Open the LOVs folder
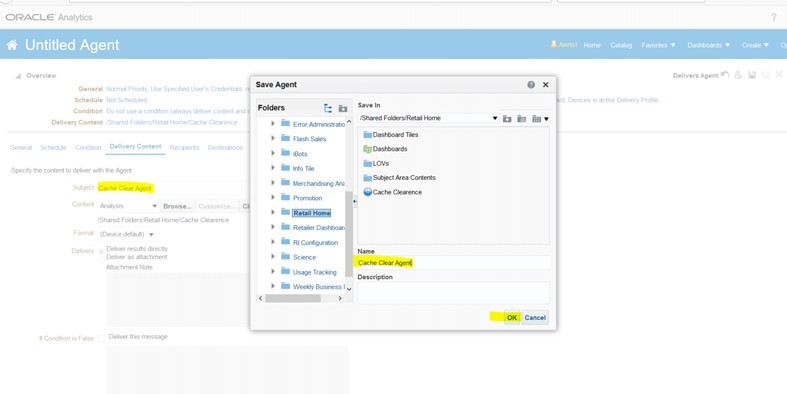Viewport: 787px width, 394px height. (x=376, y=164)
